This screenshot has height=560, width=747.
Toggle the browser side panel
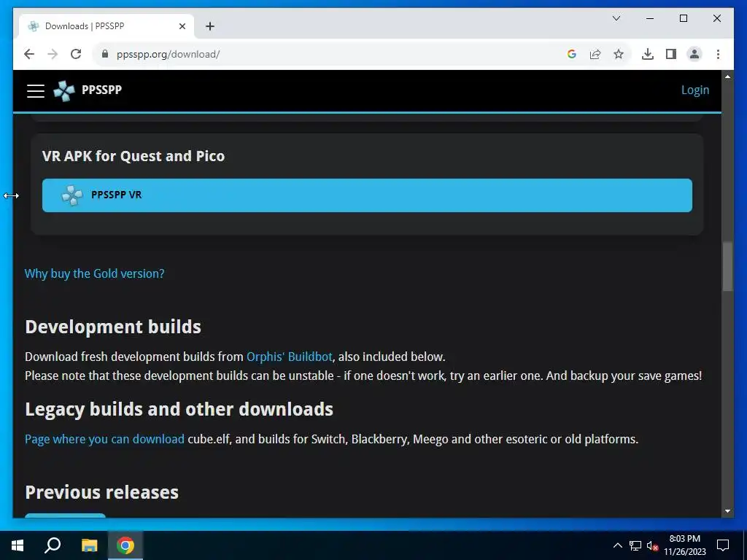coord(671,54)
